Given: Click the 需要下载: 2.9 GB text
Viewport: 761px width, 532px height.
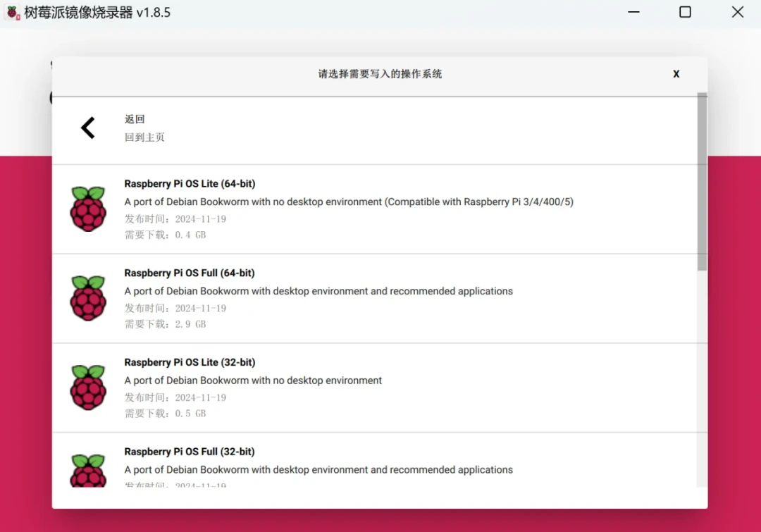Looking at the screenshot, I should pos(165,324).
